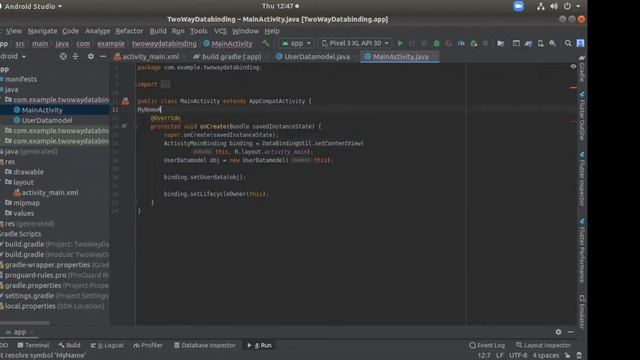
Task: Run the app with green play button
Action: [400, 43]
